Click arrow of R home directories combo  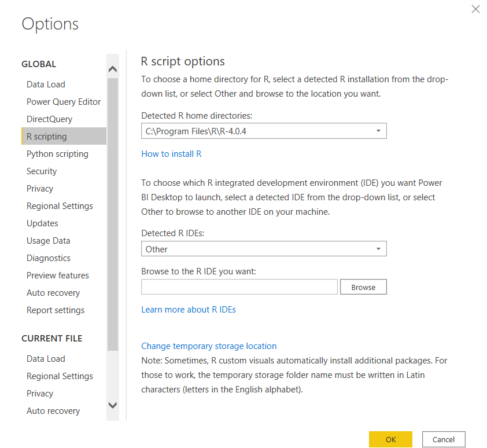click(x=378, y=131)
